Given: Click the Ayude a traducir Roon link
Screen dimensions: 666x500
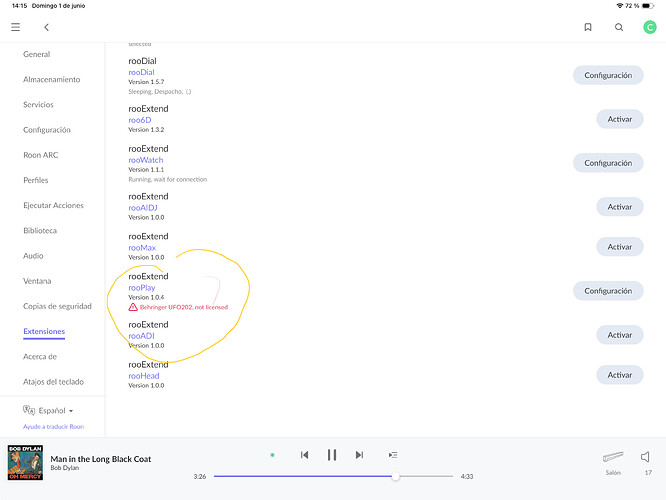Looking at the screenshot, I should pyautogui.click(x=54, y=427).
